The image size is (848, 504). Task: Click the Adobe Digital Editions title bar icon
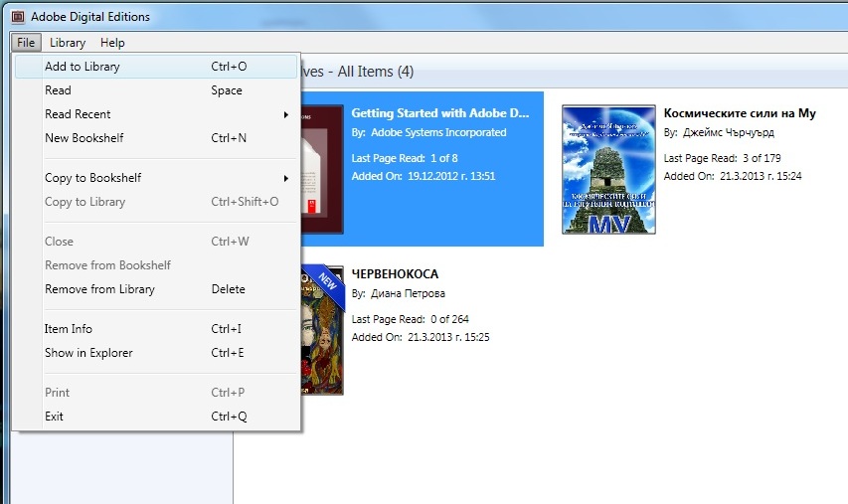click(16, 17)
